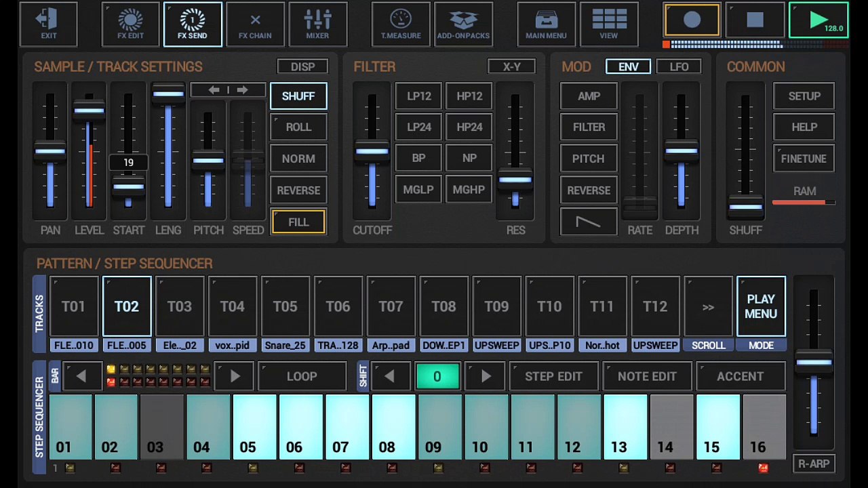Toggle NORM sample mode
The width and height of the screenshot is (868, 488).
(x=298, y=159)
